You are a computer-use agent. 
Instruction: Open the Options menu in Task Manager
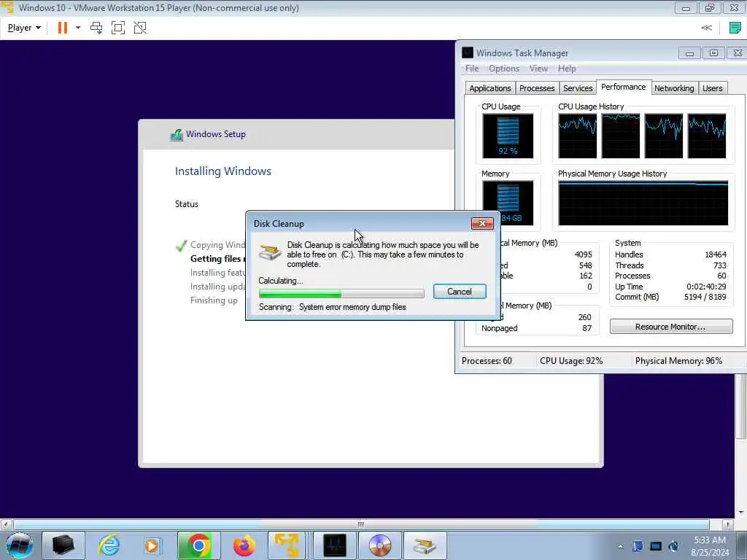coord(503,68)
